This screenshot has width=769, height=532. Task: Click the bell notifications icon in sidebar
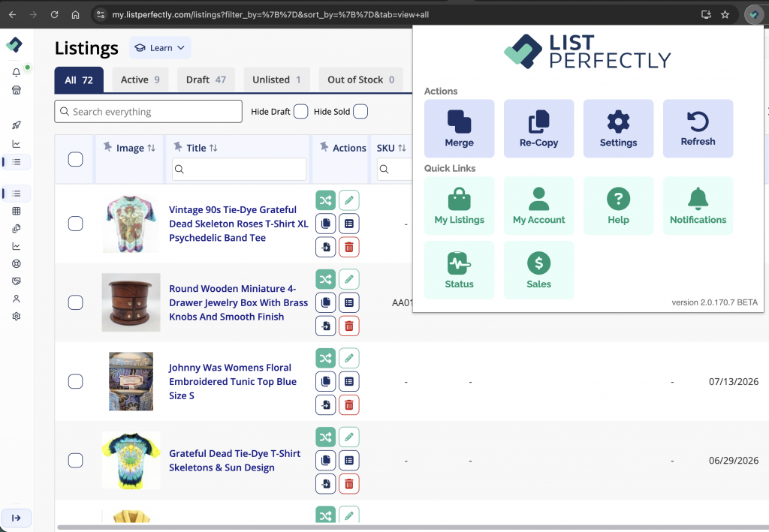pyautogui.click(x=17, y=73)
